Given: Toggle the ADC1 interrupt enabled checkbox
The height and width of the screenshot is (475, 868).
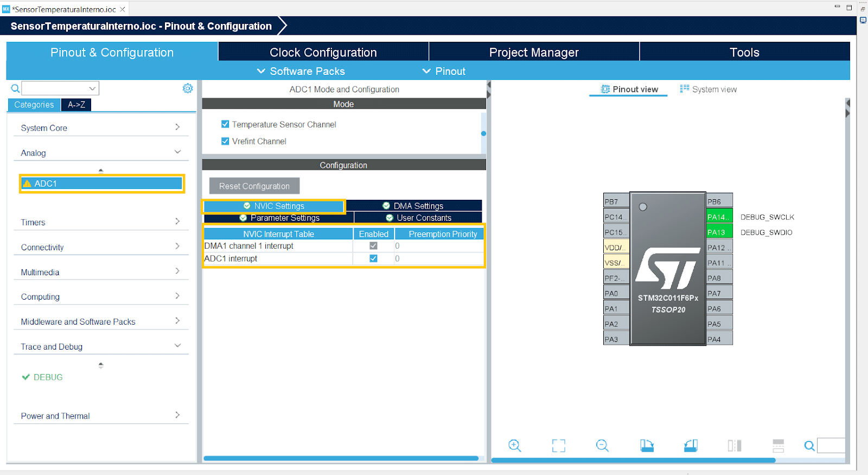Looking at the screenshot, I should pyautogui.click(x=373, y=258).
